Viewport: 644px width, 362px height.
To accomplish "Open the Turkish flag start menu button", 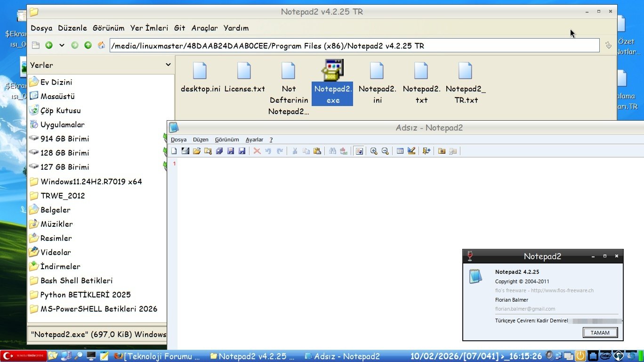I will tap(24, 356).
